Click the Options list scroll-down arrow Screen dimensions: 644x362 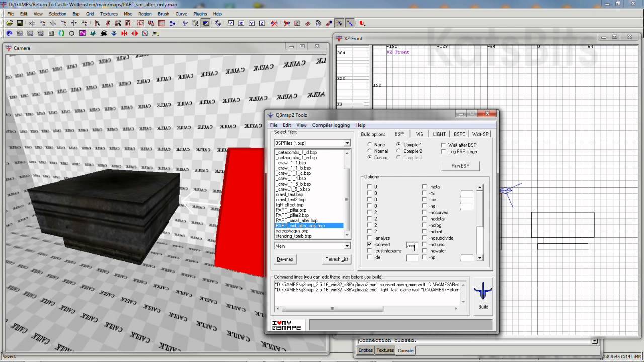(479, 258)
